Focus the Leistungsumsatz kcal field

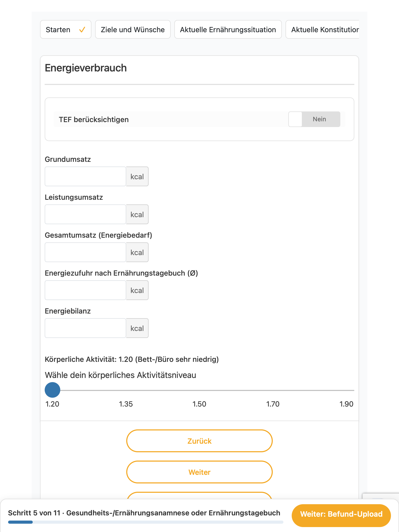tap(85, 214)
